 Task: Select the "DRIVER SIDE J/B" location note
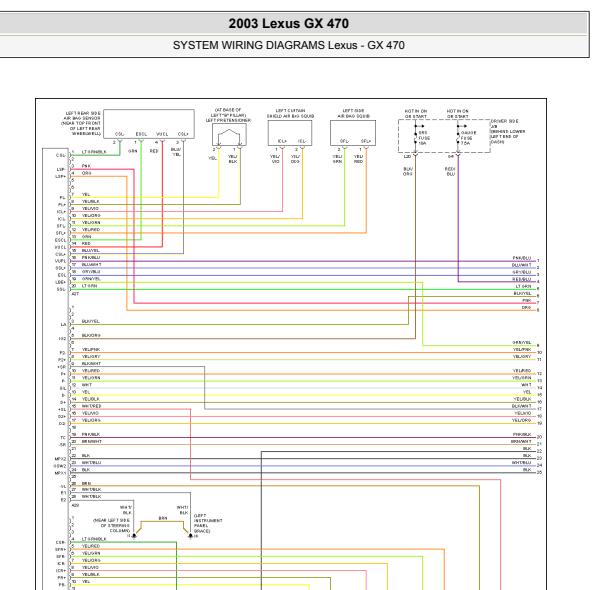point(508,131)
